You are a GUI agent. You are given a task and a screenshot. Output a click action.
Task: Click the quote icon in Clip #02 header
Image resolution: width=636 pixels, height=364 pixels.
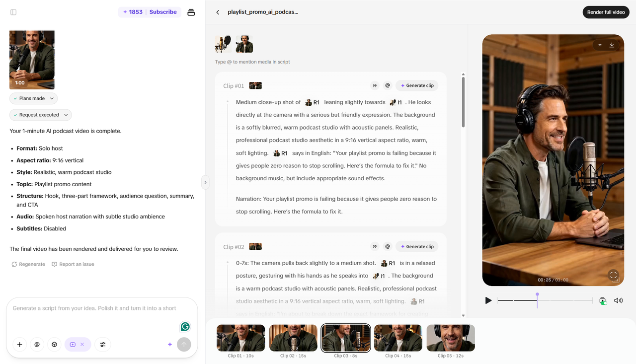tap(375, 246)
